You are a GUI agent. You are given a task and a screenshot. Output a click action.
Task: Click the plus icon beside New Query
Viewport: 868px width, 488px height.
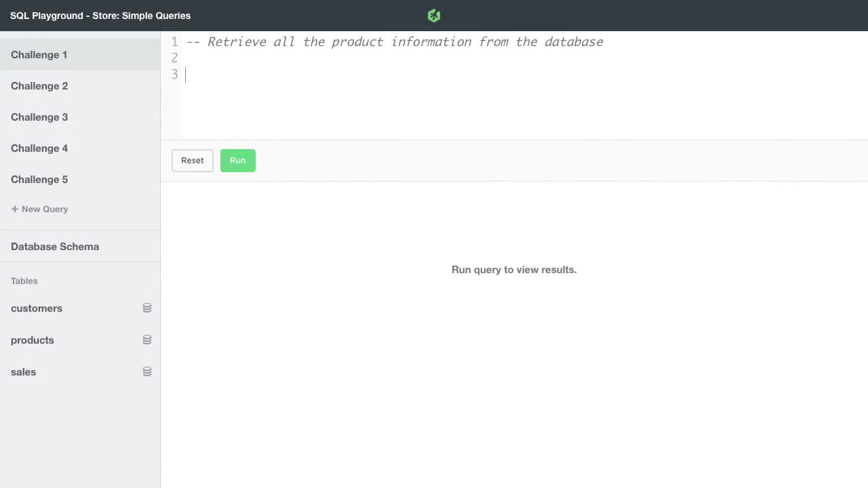point(14,209)
